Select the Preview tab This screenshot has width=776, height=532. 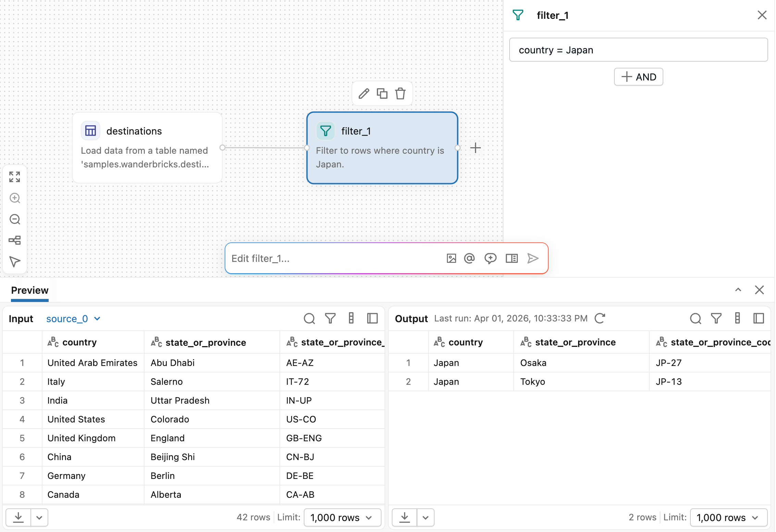point(30,290)
